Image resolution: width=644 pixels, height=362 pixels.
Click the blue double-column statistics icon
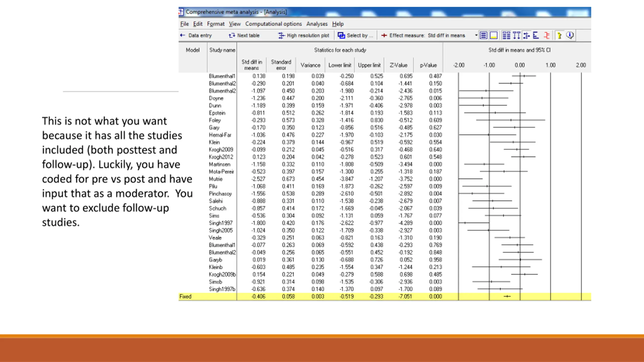506,35
